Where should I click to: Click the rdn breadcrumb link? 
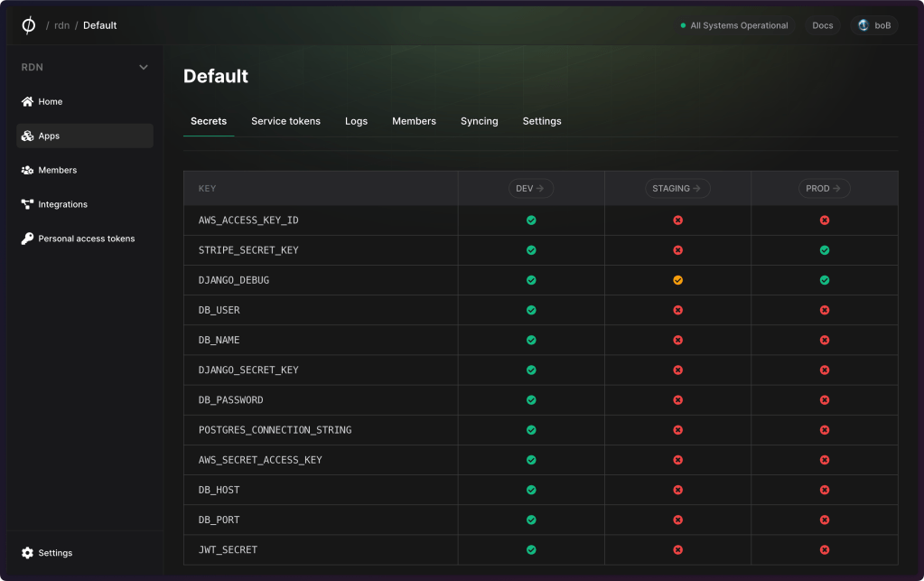point(61,25)
